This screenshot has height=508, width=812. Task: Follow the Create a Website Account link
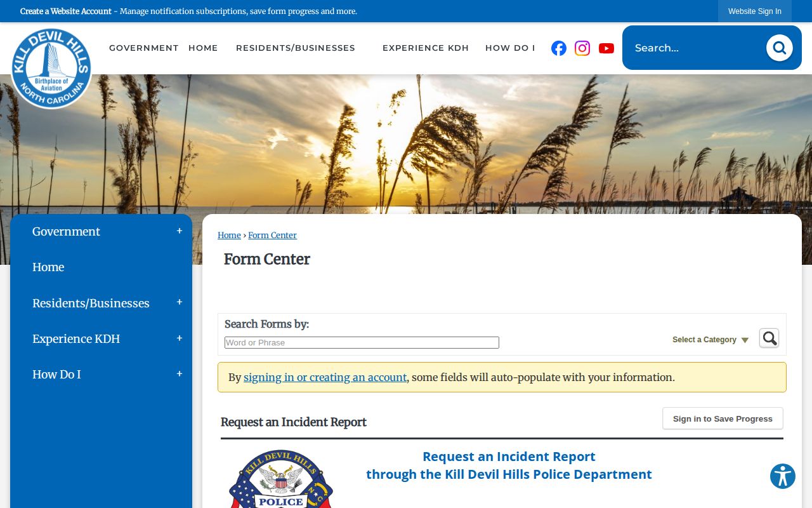point(66,11)
